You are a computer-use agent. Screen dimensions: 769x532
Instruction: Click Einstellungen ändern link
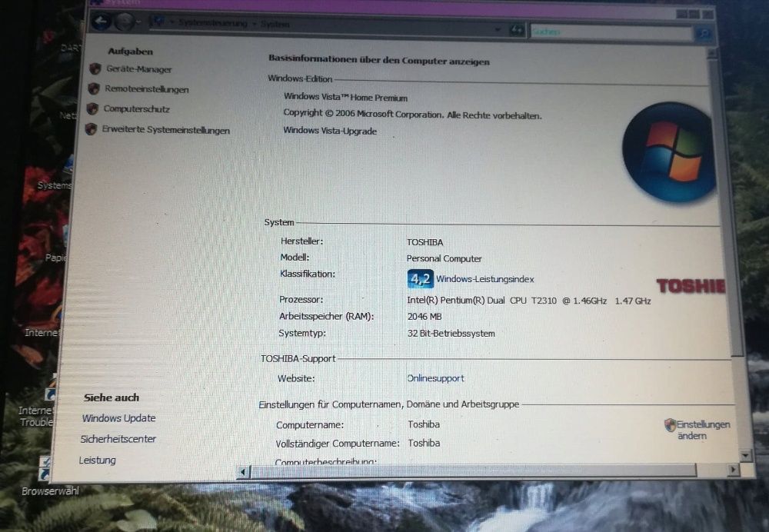tap(704, 430)
